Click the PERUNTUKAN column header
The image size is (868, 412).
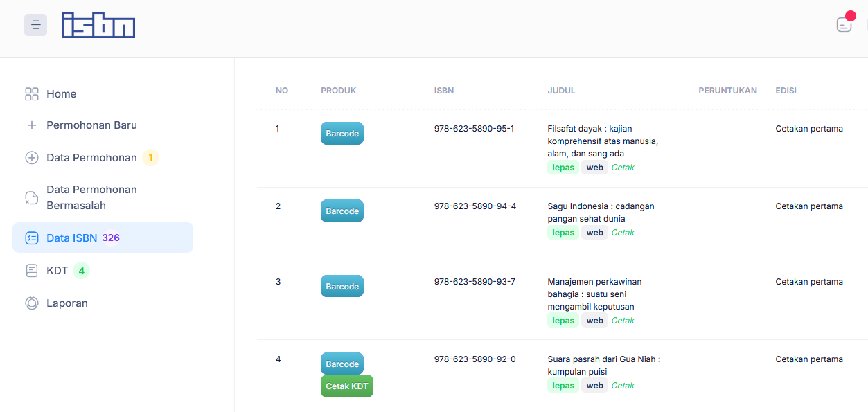(x=727, y=91)
